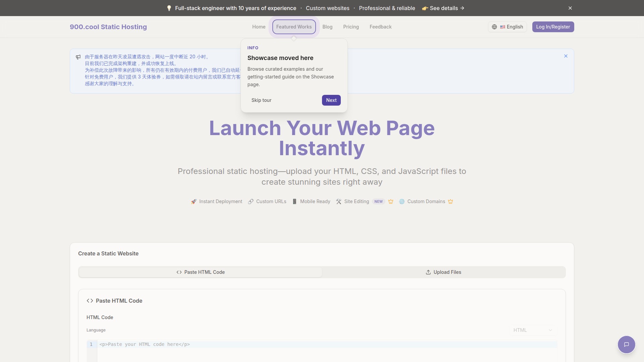Dismiss the top promotional banner

tap(570, 8)
